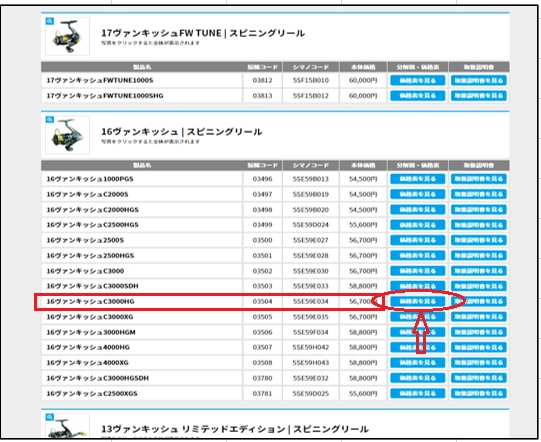View manual for 16 Vanquish C3000HG
Screen dimensions: 541x442
(x=479, y=301)
